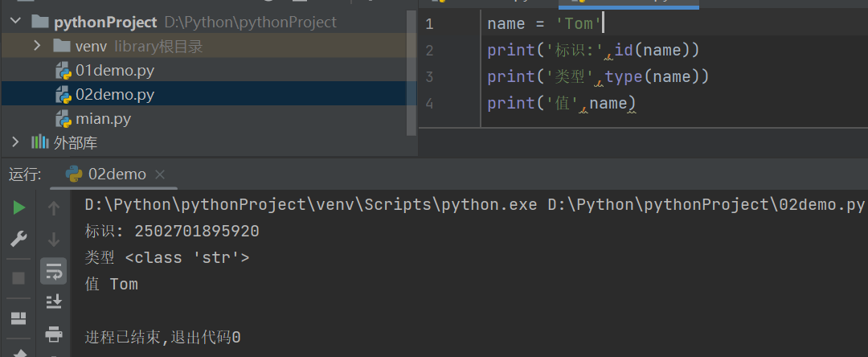Click the up arrow in the run panel
The width and height of the screenshot is (868, 357).
point(54,208)
